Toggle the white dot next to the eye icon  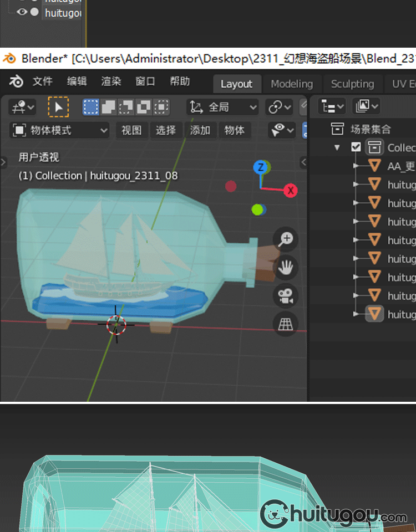click(34, 12)
